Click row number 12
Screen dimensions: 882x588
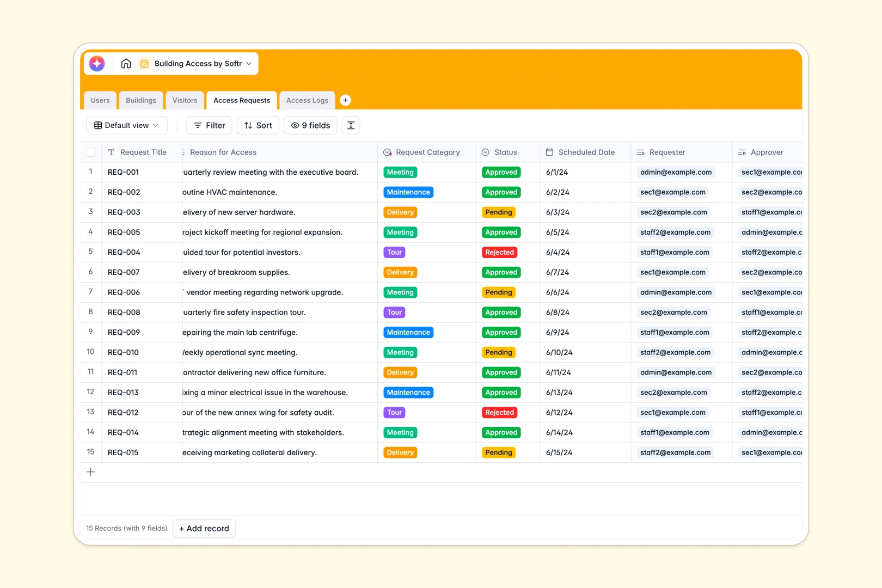coord(91,392)
